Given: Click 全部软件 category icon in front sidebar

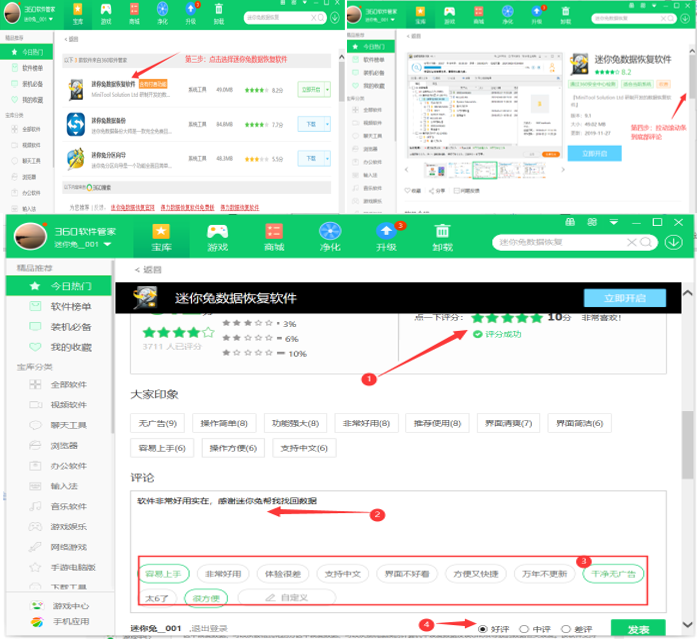Looking at the screenshot, I should [x=35, y=384].
